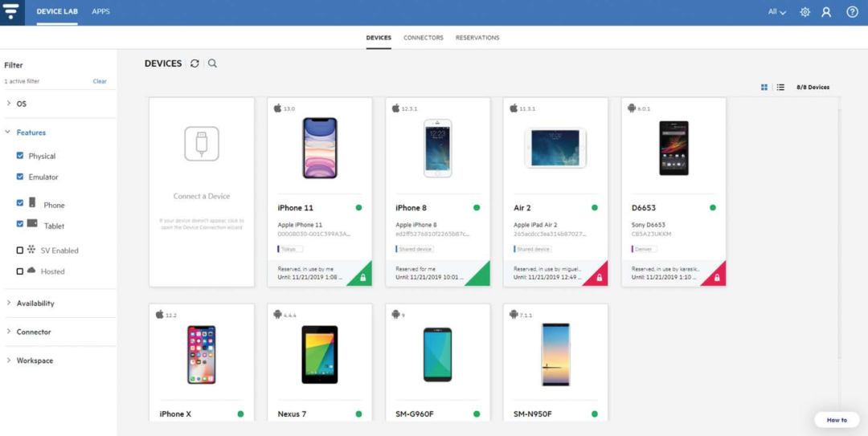Uncheck the Phone filter checkbox
Viewport: 868px width, 436px height.
(20, 203)
